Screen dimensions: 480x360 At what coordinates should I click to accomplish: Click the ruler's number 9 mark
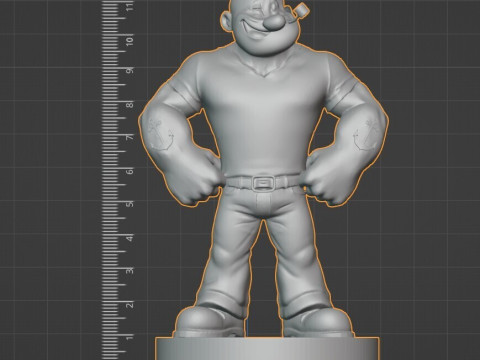[x=130, y=70]
